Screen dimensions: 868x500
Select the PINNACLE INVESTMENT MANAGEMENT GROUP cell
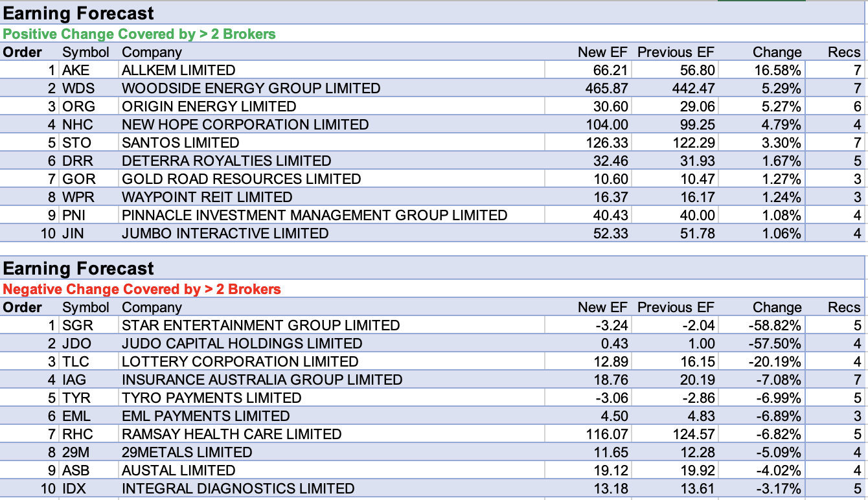tap(314, 215)
